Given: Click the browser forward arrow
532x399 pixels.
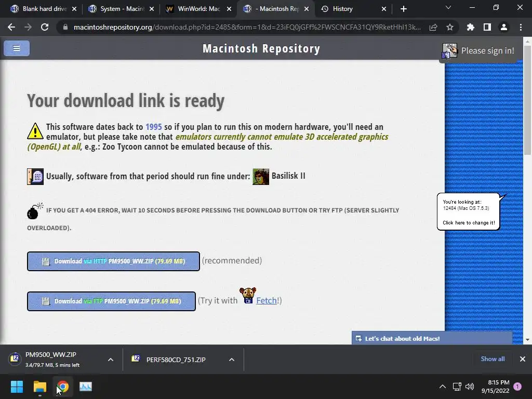Looking at the screenshot, I should pos(28,27).
